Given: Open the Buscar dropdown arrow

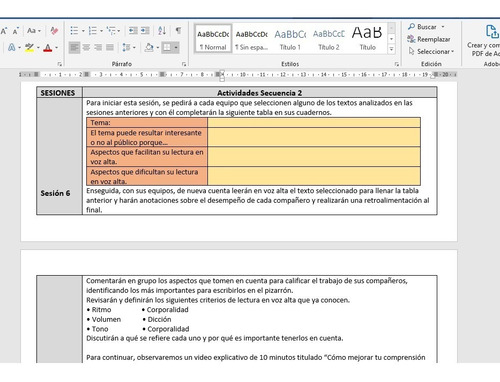Looking at the screenshot, I should tap(443, 27).
